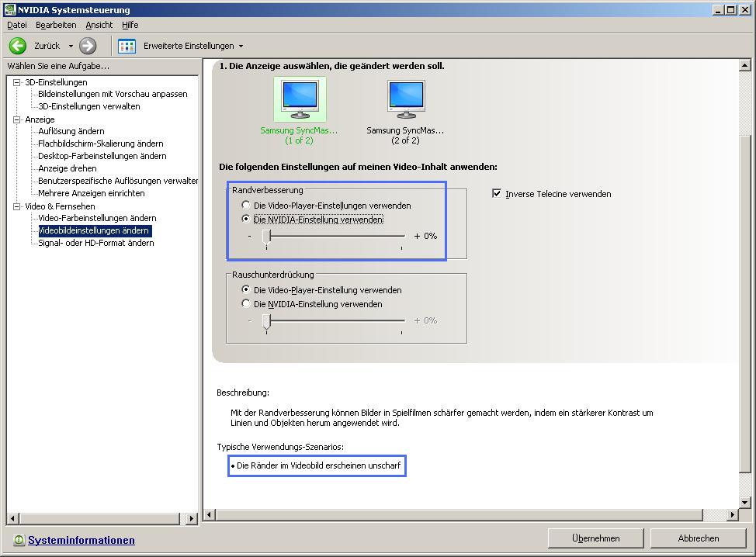
Task: Click main pane horizontal scroll right arrow
Action: tap(733, 514)
